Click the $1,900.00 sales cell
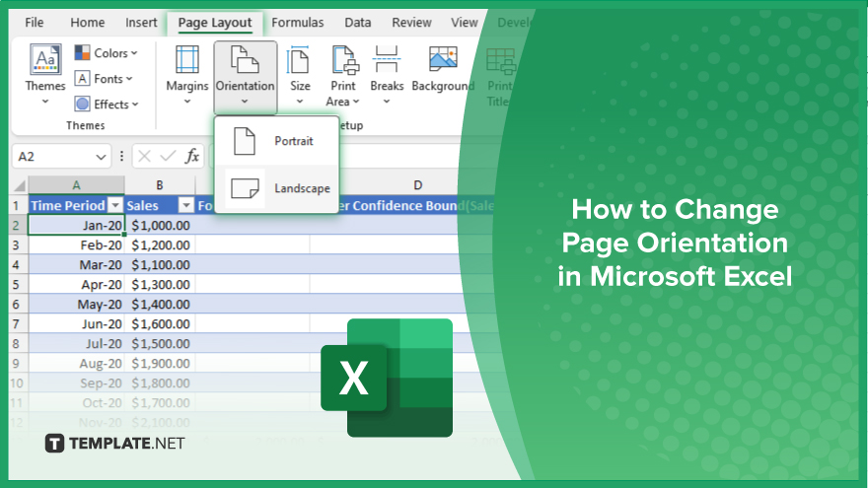This screenshot has height=488, width=868. 160,364
